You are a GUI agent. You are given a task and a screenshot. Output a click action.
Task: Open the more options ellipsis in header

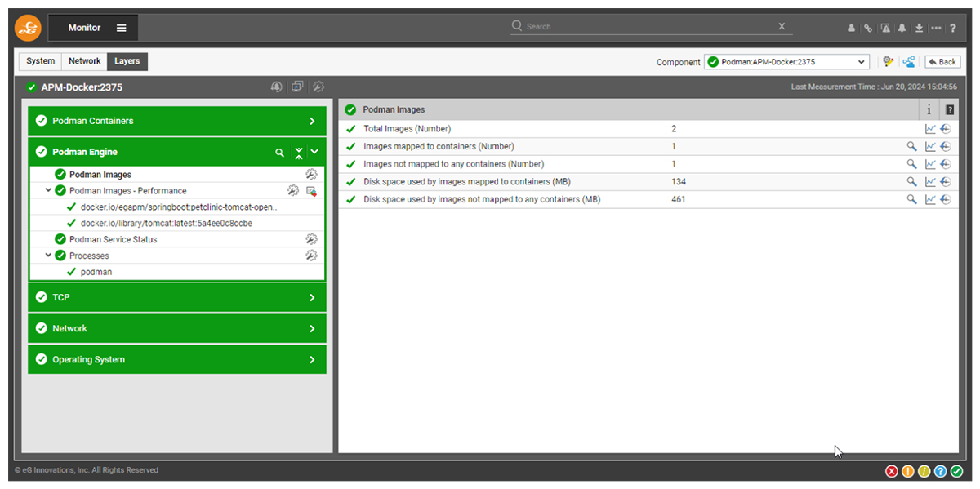pyautogui.click(x=936, y=28)
